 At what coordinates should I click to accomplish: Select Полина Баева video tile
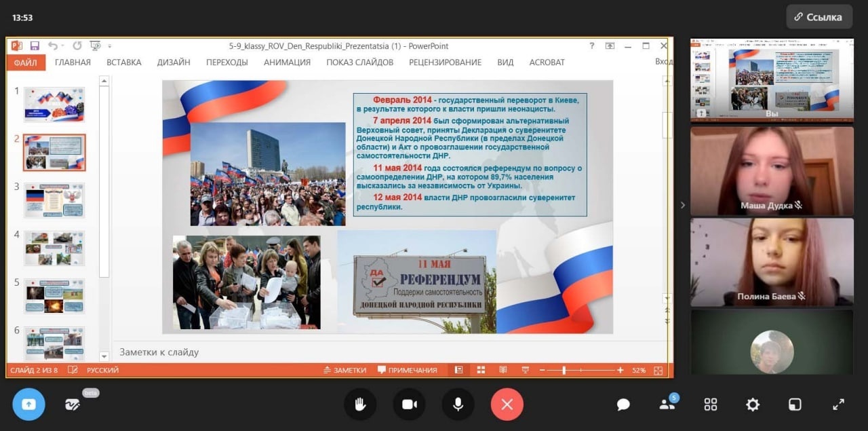[x=772, y=262]
